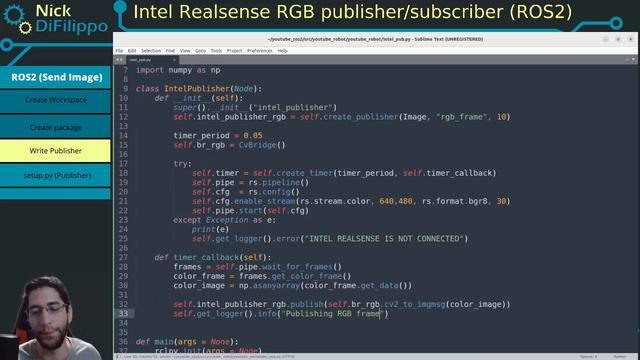Select the Create package step

coord(56,127)
